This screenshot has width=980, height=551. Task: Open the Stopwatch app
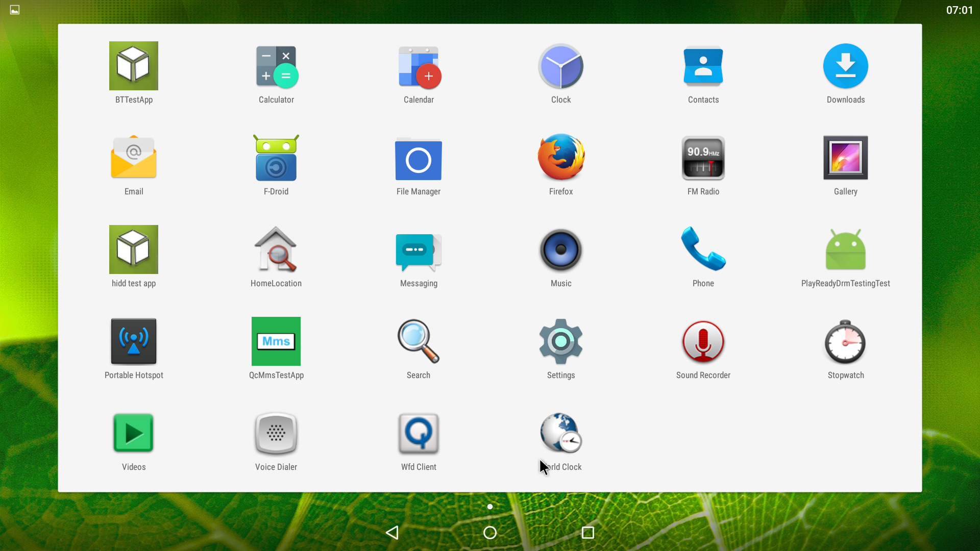coord(846,341)
